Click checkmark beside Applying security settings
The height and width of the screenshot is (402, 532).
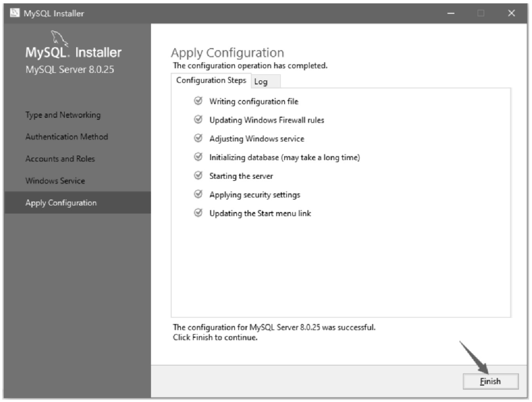point(198,194)
